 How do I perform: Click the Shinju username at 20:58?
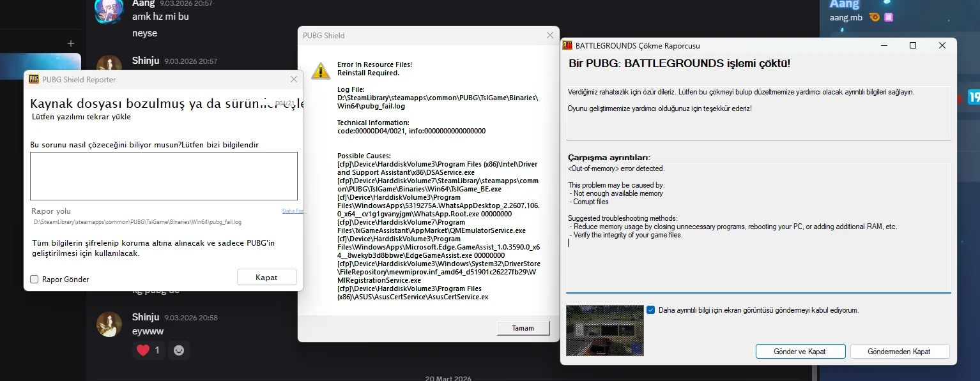146,317
